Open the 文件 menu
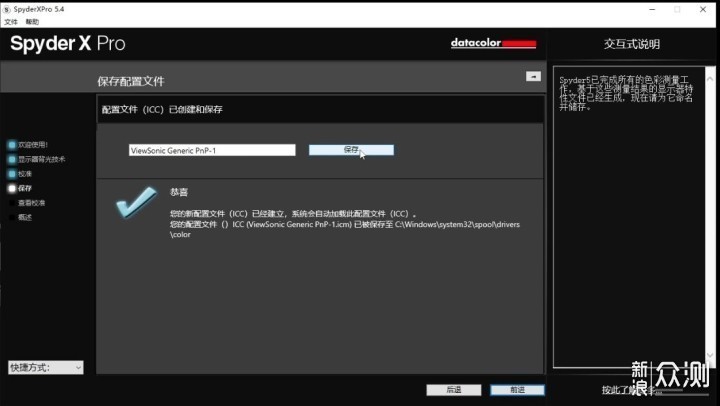This screenshot has width=720, height=406. (x=11, y=22)
